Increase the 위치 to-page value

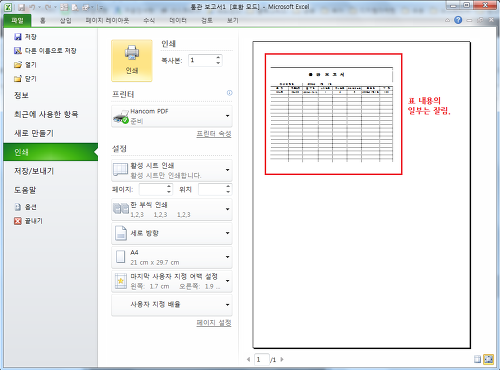pyautogui.click(x=228, y=187)
